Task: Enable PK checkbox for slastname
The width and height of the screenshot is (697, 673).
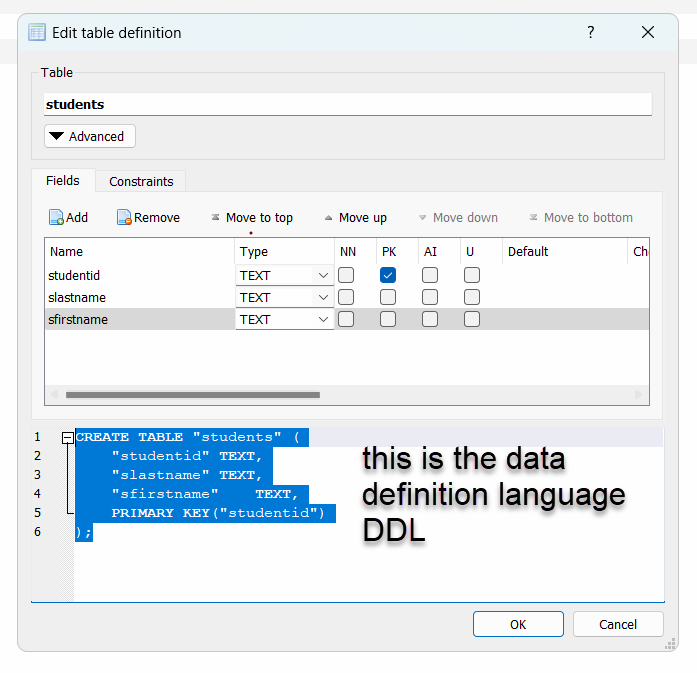Action: pos(388,297)
